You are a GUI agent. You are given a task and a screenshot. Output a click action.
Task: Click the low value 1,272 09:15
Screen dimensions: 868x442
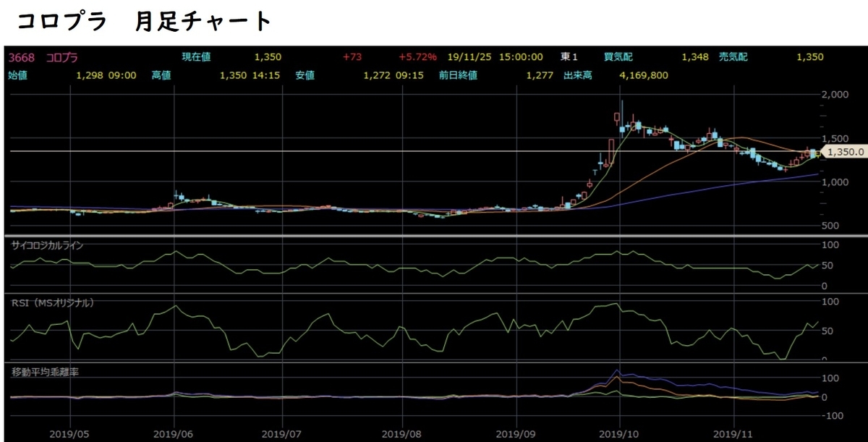point(393,75)
